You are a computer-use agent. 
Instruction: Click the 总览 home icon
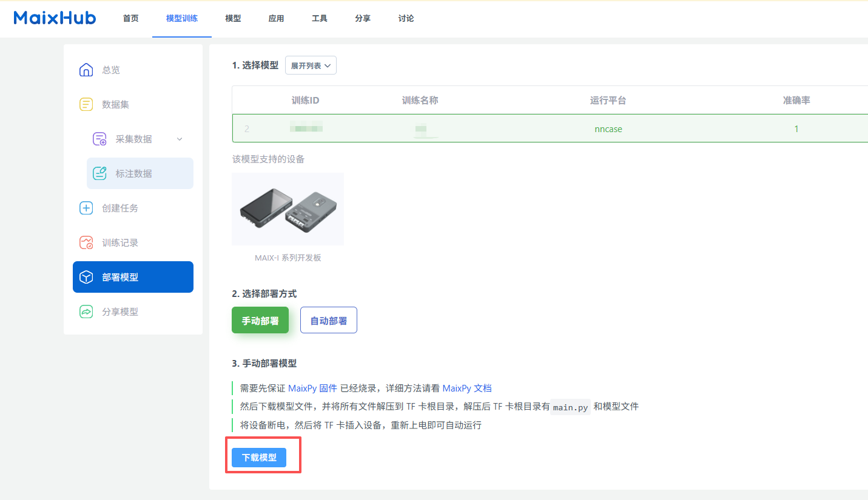pos(86,70)
